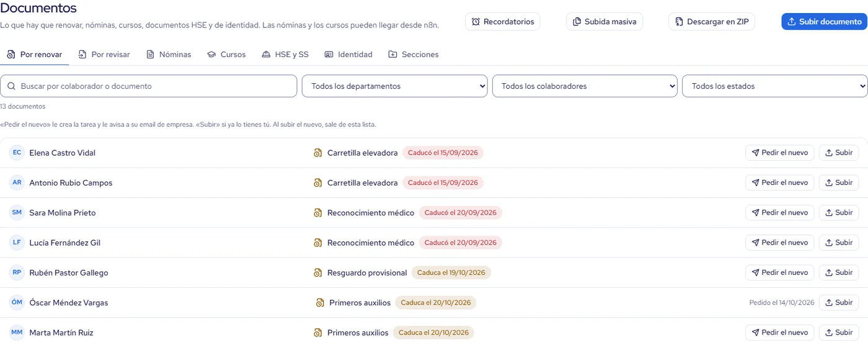Image resolution: width=868 pixels, height=345 pixels.
Task: Click renewal icon beside Resguardo provisional
Action: [x=318, y=272]
